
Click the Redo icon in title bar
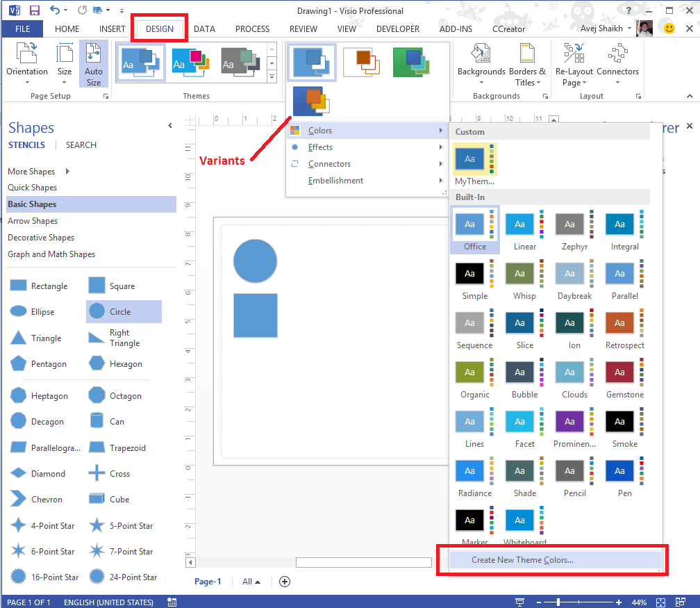[x=82, y=10]
